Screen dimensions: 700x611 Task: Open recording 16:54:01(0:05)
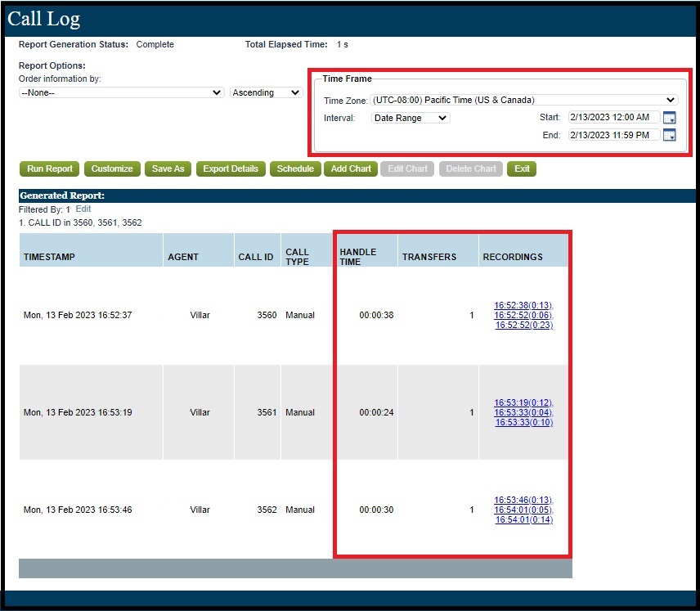tap(523, 510)
